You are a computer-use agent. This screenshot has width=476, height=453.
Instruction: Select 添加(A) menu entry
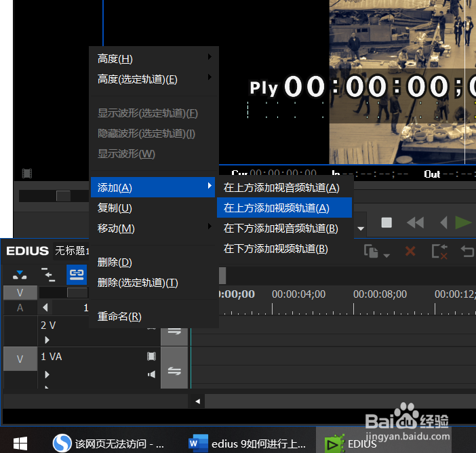[x=153, y=188]
